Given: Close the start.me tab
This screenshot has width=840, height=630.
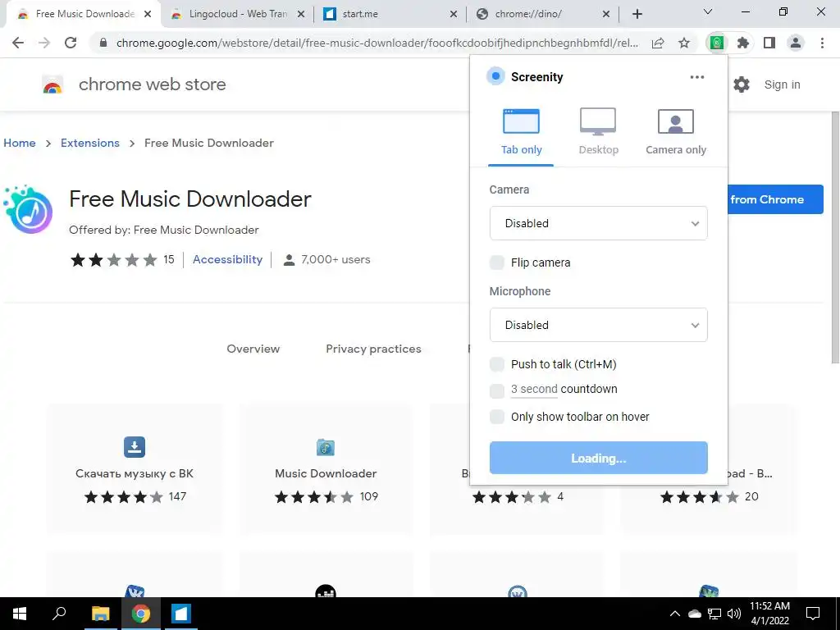Looking at the screenshot, I should (x=453, y=14).
